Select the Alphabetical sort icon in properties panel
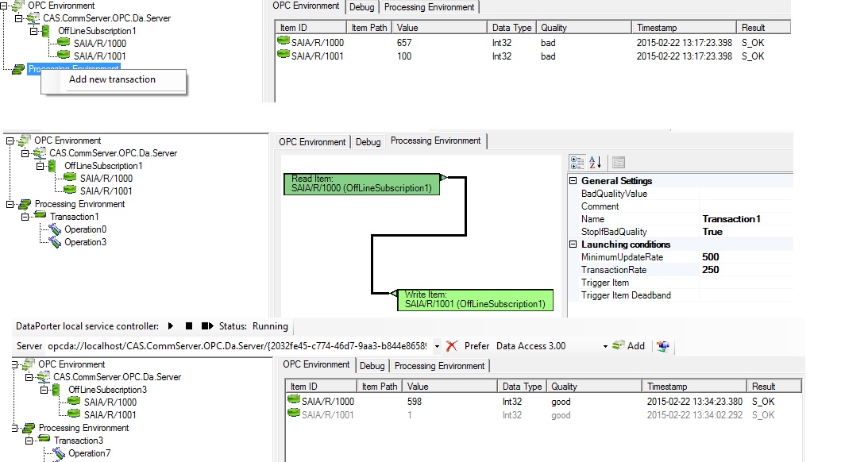 [x=595, y=162]
